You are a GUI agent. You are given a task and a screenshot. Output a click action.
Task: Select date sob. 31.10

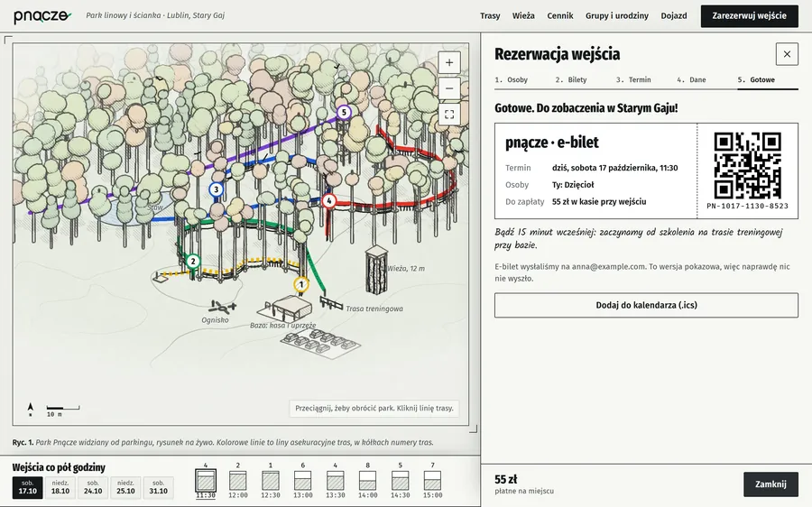(x=158, y=487)
